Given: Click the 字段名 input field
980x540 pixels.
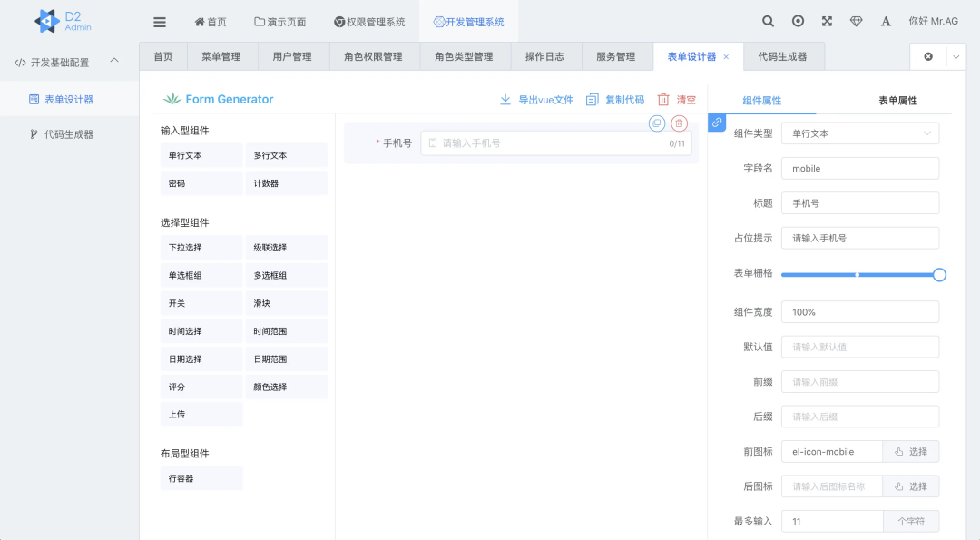Looking at the screenshot, I should coord(859,169).
